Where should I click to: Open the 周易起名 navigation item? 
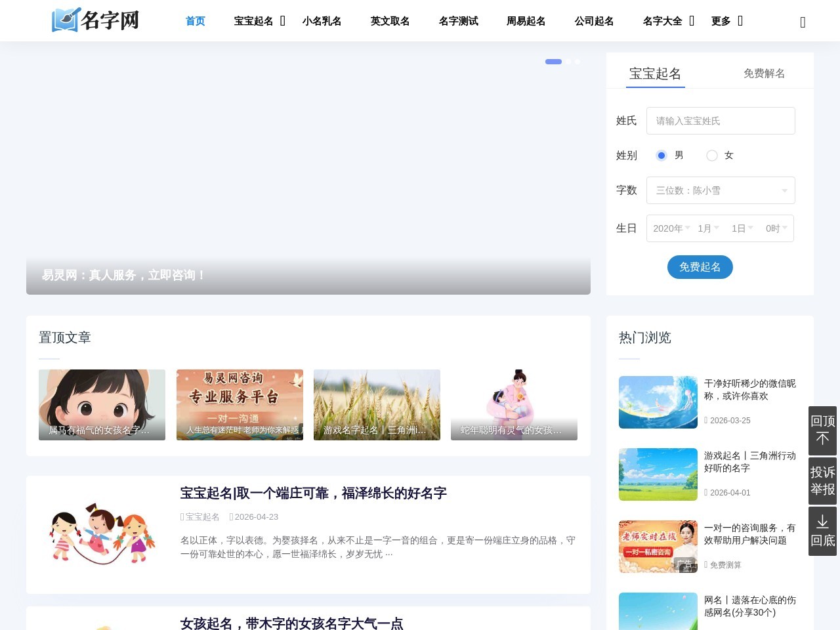click(526, 20)
